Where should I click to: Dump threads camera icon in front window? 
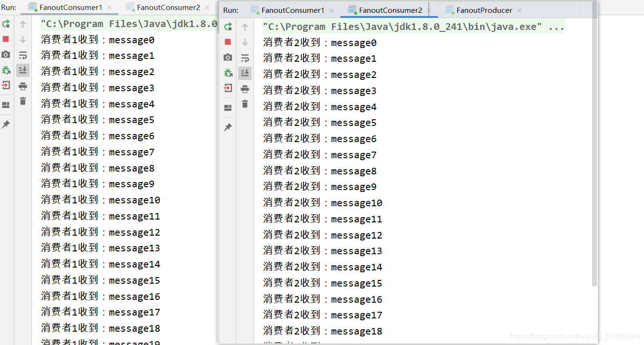click(228, 57)
